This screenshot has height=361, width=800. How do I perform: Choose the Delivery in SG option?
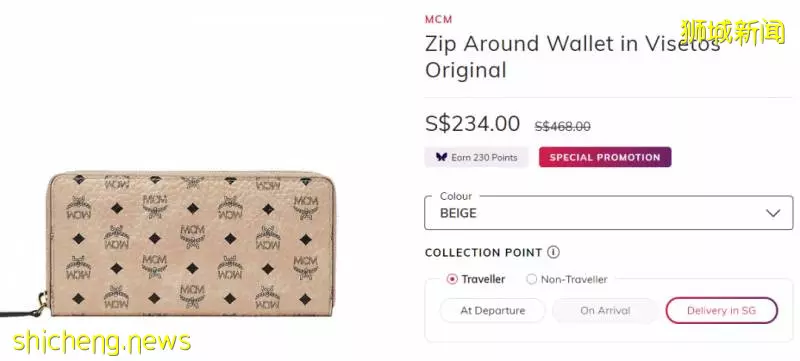pos(721,311)
